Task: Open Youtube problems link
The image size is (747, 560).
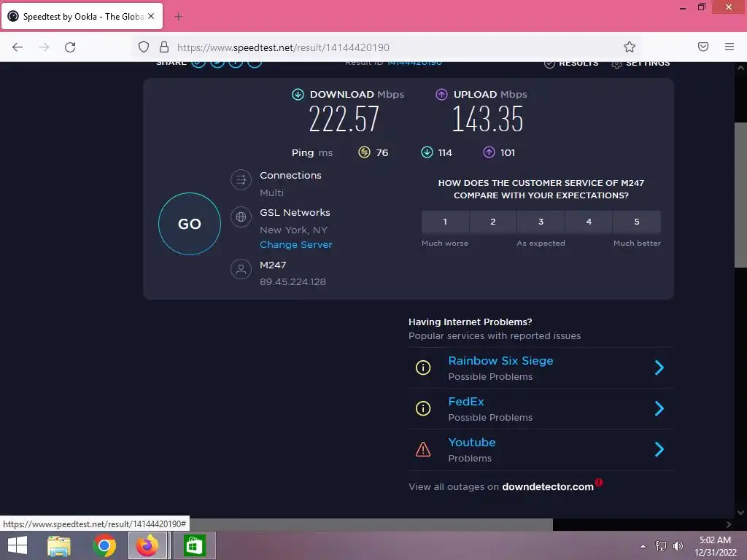Action: (x=472, y=443)
